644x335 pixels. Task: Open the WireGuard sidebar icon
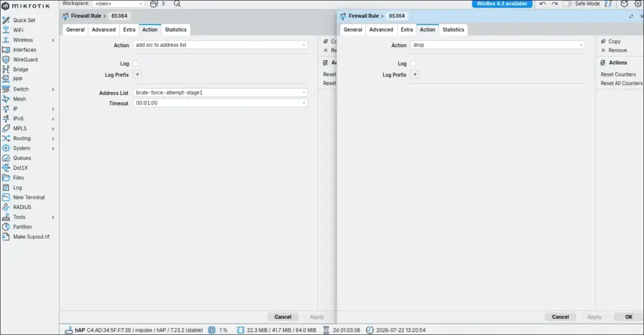pos(6,60)
